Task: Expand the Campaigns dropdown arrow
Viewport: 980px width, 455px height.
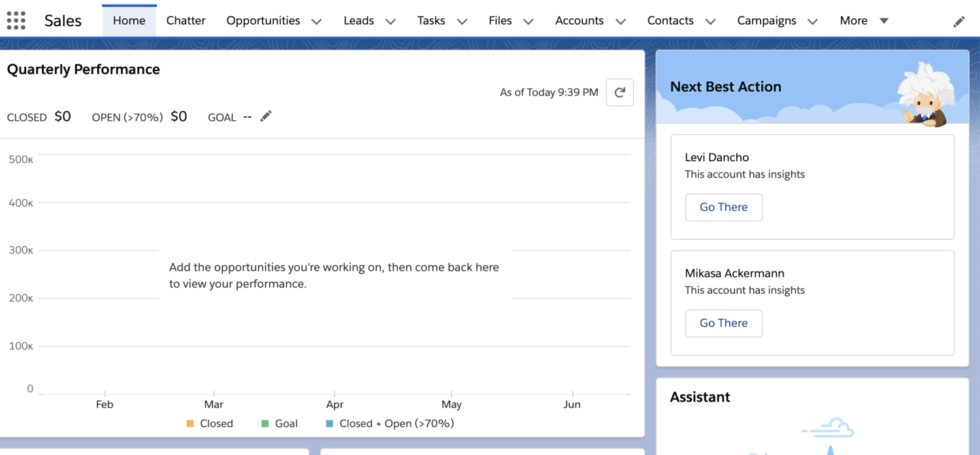Action: 812,22
